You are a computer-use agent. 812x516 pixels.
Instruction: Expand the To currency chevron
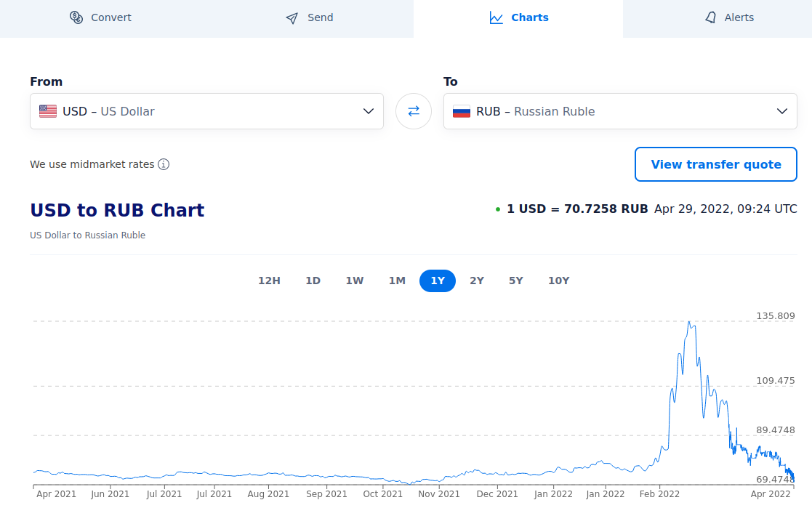782,111
